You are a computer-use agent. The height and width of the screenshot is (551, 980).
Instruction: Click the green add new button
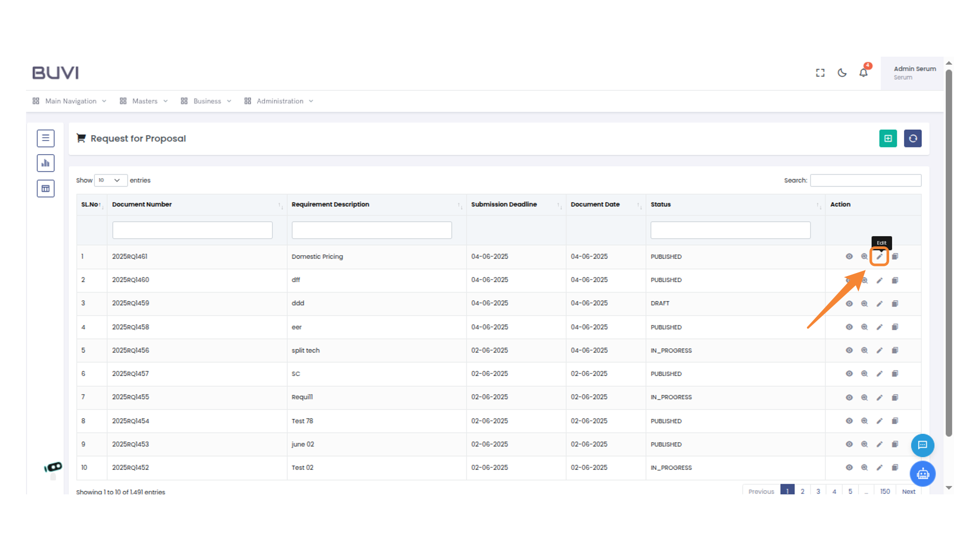(x=888, y=138)
